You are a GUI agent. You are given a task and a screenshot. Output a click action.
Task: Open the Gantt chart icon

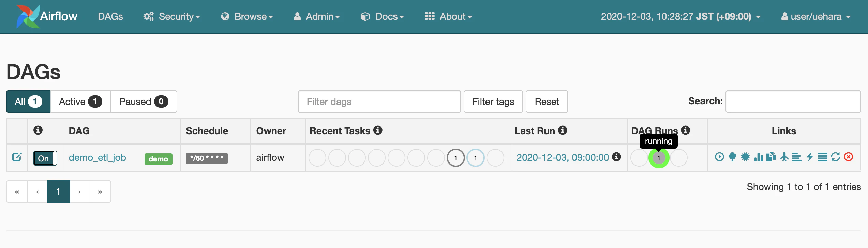[x=797, y=157]
